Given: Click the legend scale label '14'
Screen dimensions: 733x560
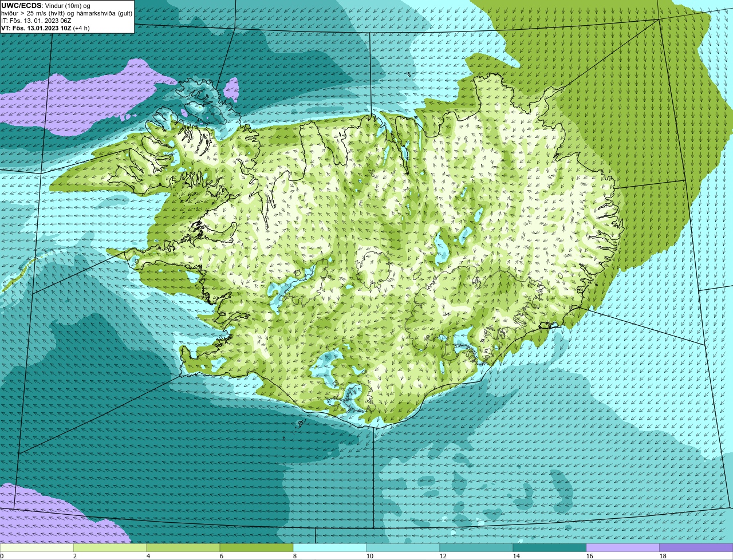Looking at the screenshot, I should click(x=517, y=556).
